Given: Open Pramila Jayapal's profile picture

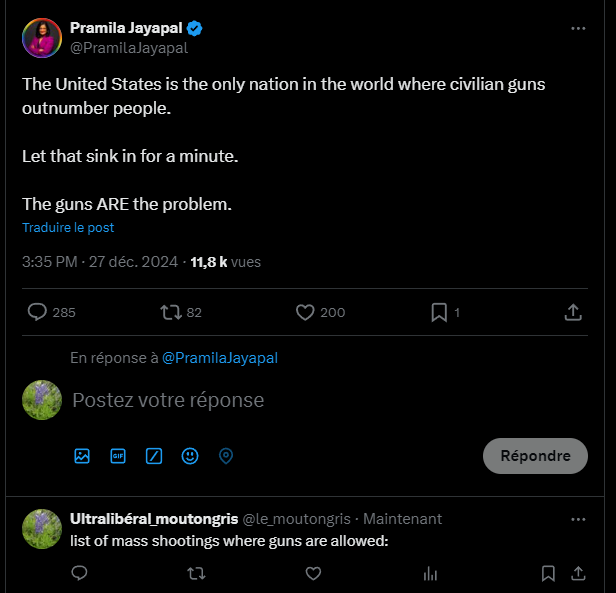Looking at the screenshot, I should tap(42, 38).
